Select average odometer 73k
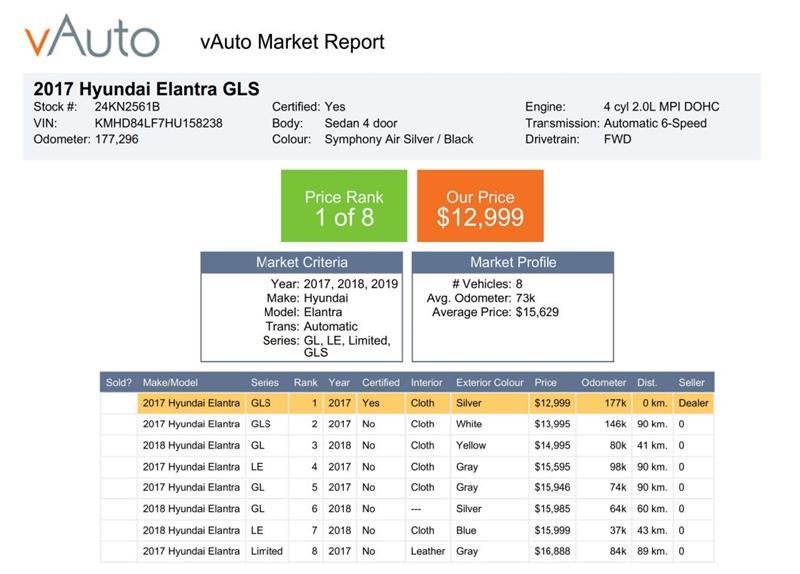The height and width of the screenshot is (574, 800). pyautogui.click(x=525, y=298)
